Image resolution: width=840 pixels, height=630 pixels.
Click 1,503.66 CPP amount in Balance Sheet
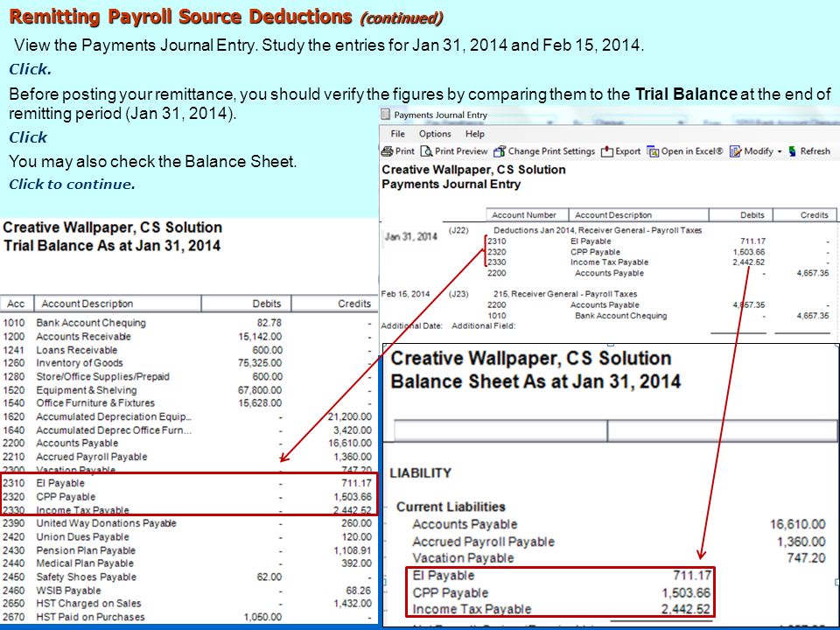686,593
